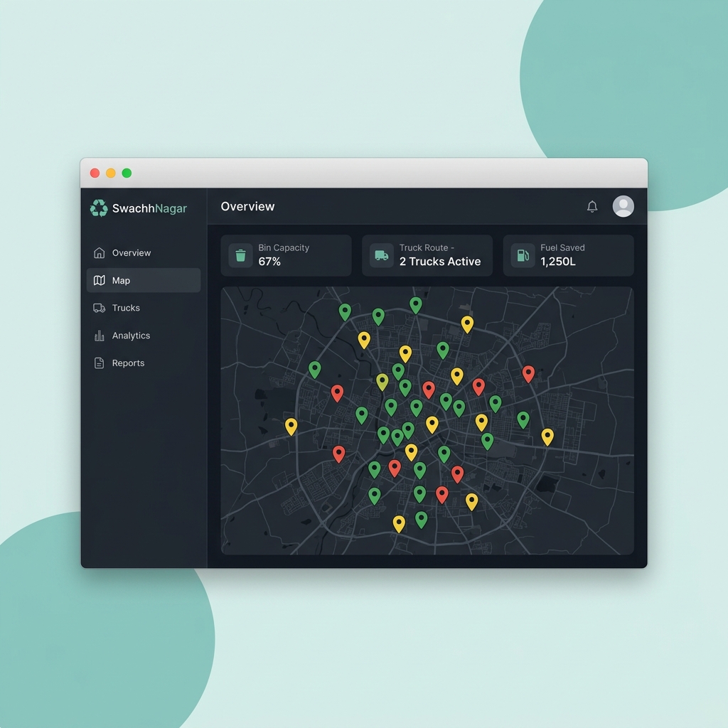The width and height of the screenshot is (728, 728).
Task: Click the user profile avatar
Action: (623, 206)
